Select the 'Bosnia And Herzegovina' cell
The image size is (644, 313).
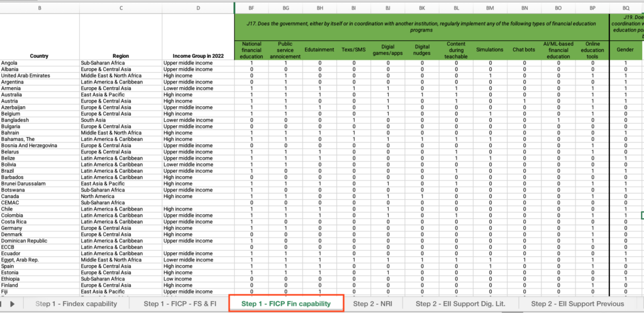40,146
